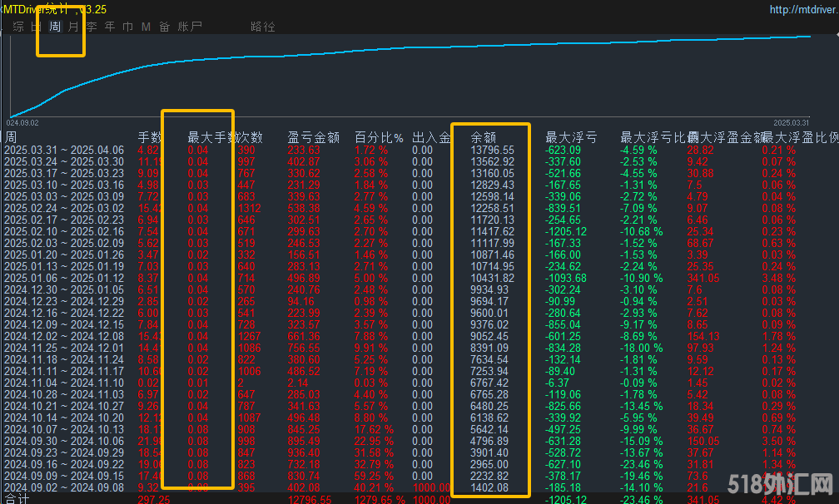The width and height of the screenshot is (839, 504).
Task: Click balance value 13562.92
Action: (492, 161)
